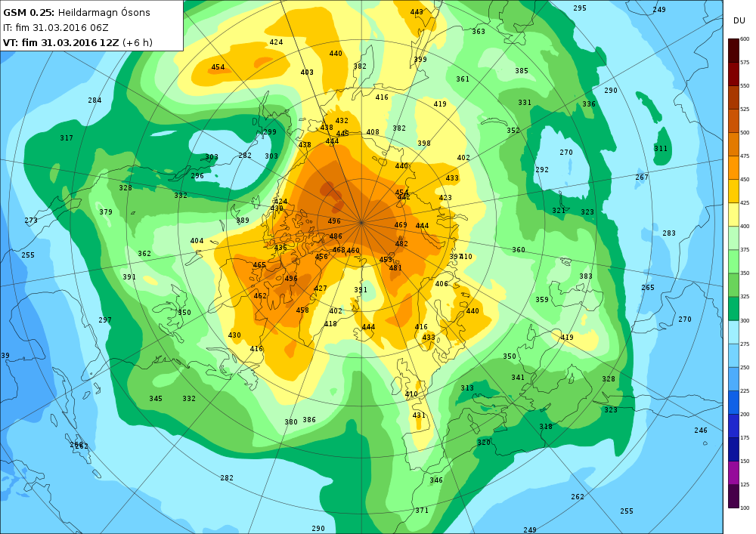The height and width of the screenshot is (534, 756).
Task: Click the 371 ozone value
Action: pyautogui.click(x=422, y=510)
